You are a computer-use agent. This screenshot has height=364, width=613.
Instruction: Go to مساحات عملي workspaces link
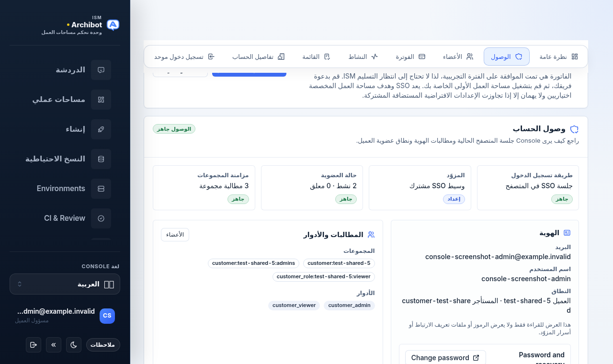click(58, 100)
